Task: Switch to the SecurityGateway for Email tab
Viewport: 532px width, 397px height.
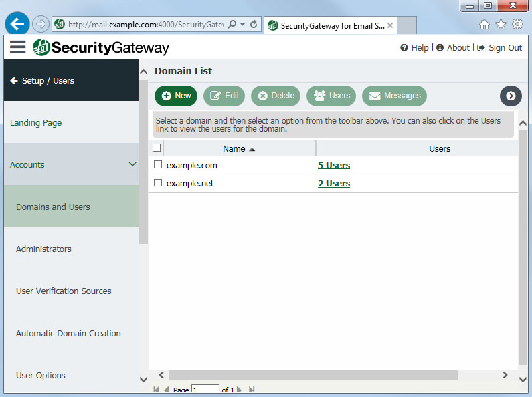Action: (330, 25)
